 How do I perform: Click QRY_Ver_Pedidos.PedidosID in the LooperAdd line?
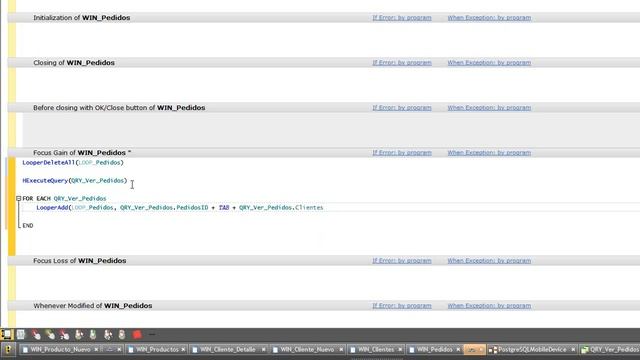(x=164, y=208)
